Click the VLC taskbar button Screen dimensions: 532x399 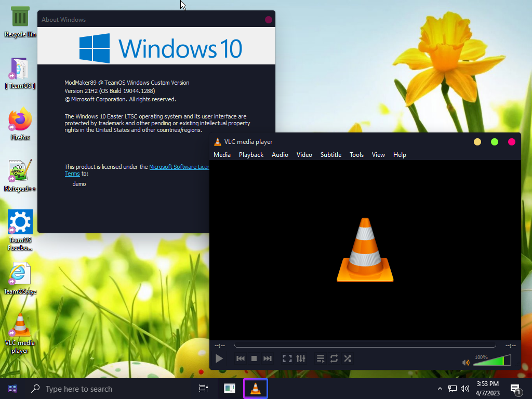[x=256, y=389]
